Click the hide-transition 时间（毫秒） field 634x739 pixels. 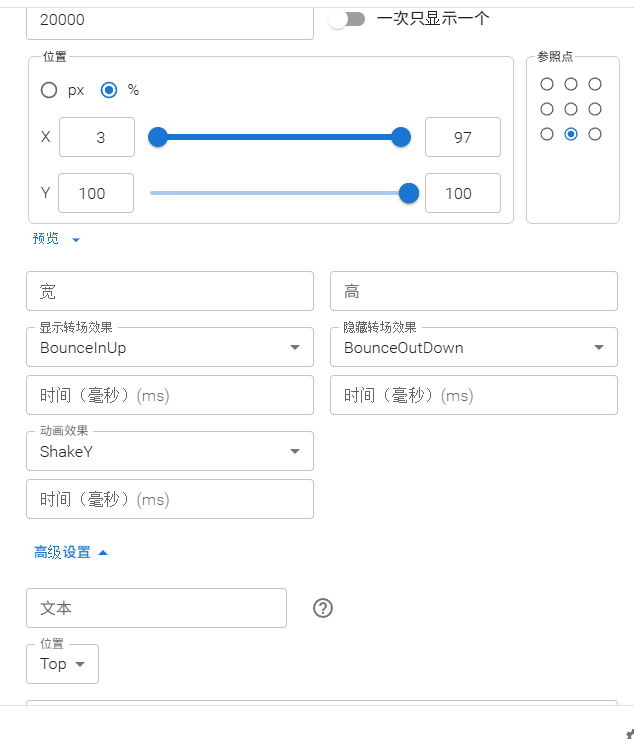point(474,395)
